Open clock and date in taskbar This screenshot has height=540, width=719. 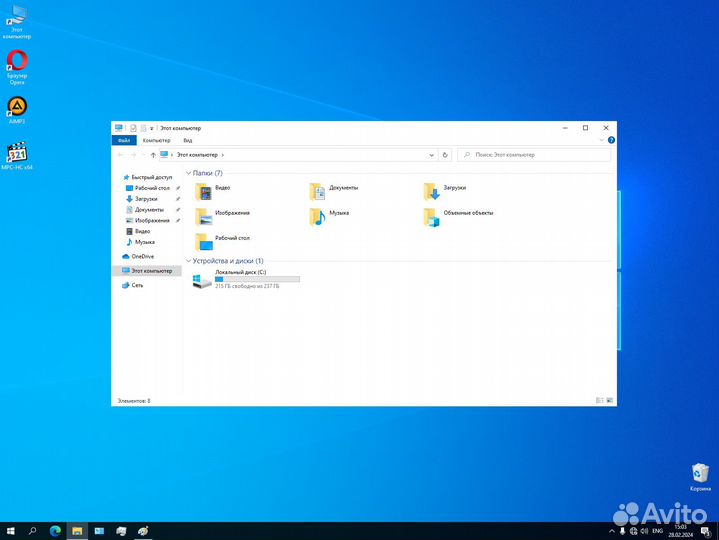coord(680,531)
